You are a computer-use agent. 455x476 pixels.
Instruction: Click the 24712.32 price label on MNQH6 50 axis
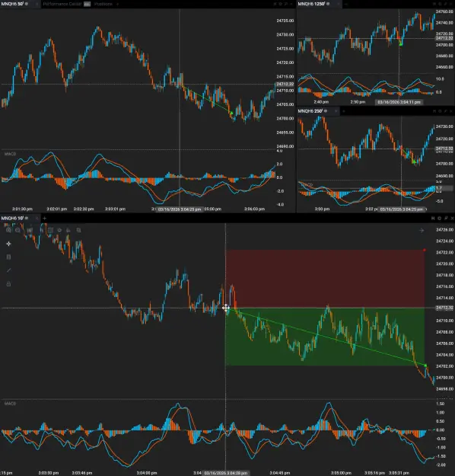point(285,84)
